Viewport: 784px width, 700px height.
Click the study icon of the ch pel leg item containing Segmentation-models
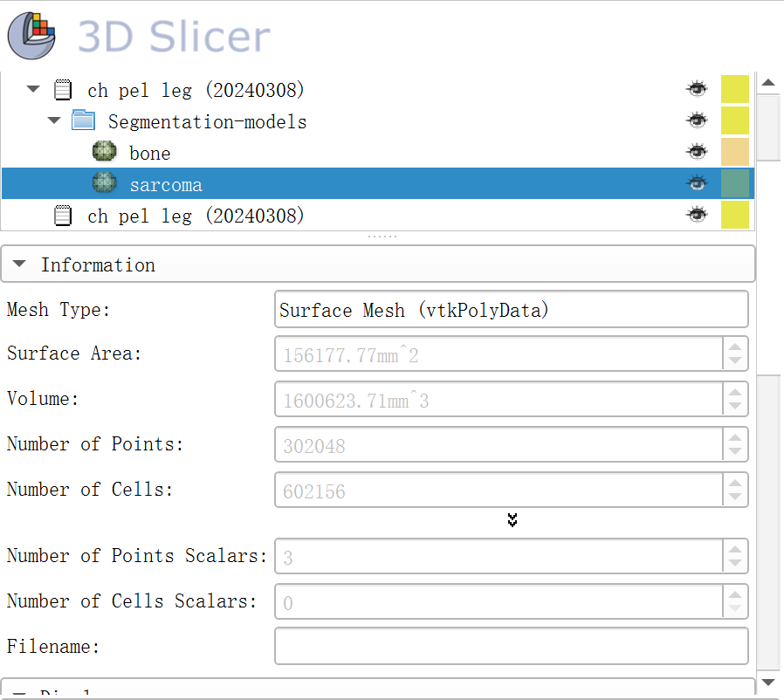point(63,90)
